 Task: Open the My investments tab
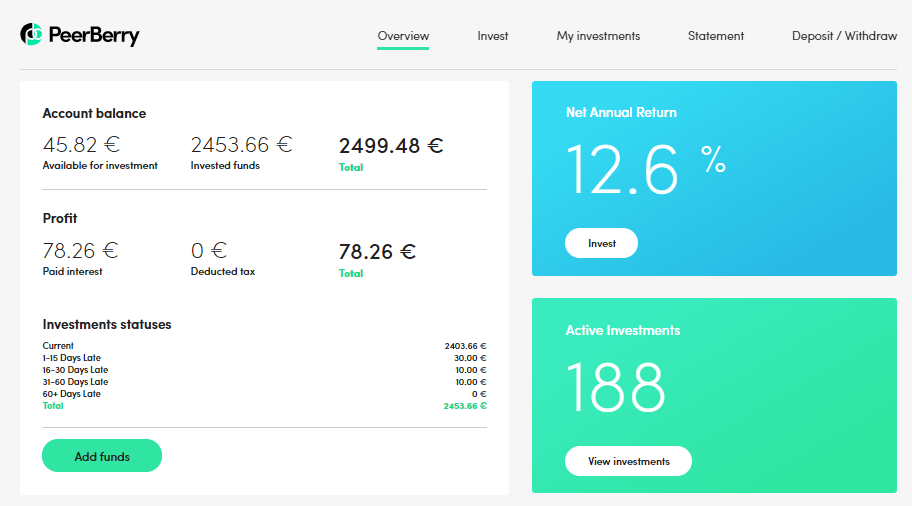coord(598,36)
